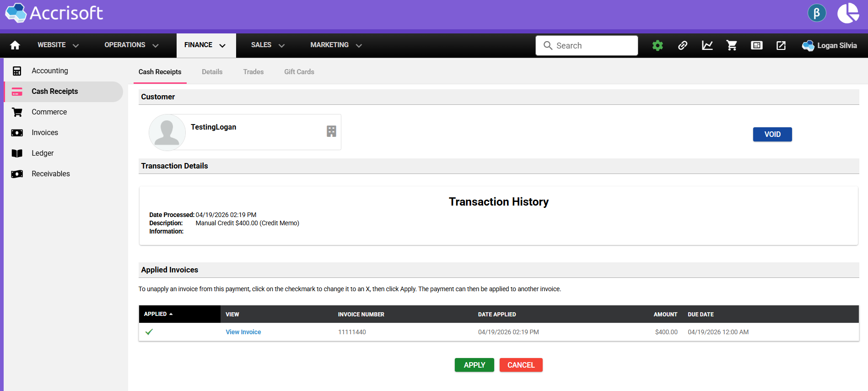Open the View Invoice link
The width and height of the screenshot is (868, 391).
point(243,332)
